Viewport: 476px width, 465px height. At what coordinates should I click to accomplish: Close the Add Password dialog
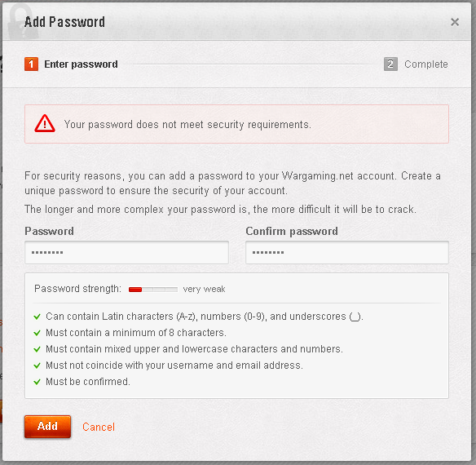455,22
